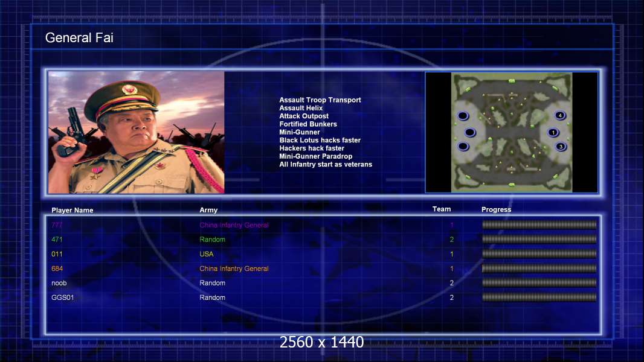Image resolution: width=644 pixels, height=362 pixels.
Task: Select player name "777"
Action: click(57, 225)
